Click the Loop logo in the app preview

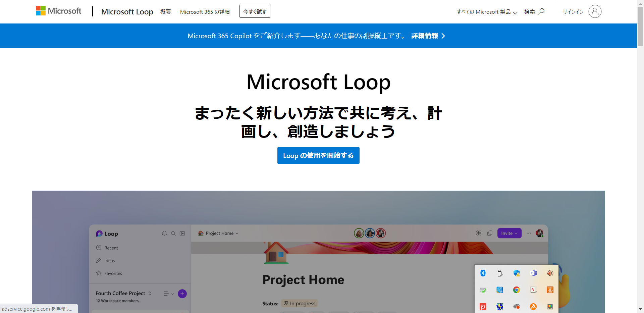coord(107,233)
